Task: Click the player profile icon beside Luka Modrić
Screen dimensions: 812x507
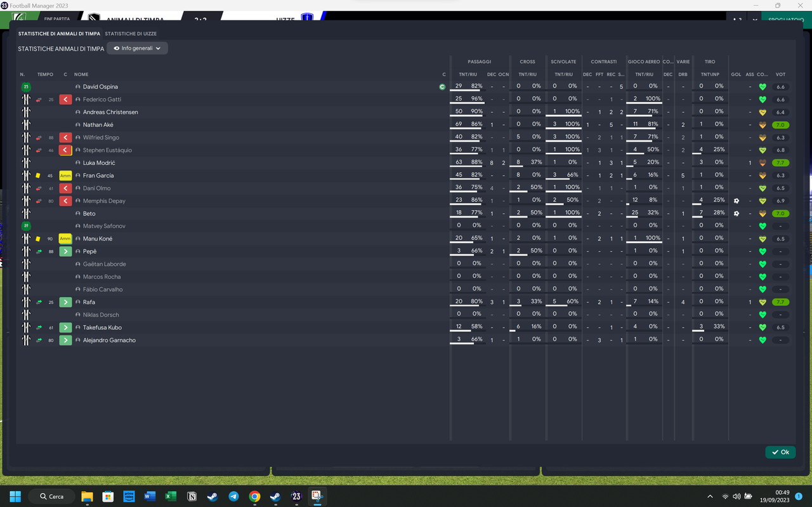Action: coord(78,163)
